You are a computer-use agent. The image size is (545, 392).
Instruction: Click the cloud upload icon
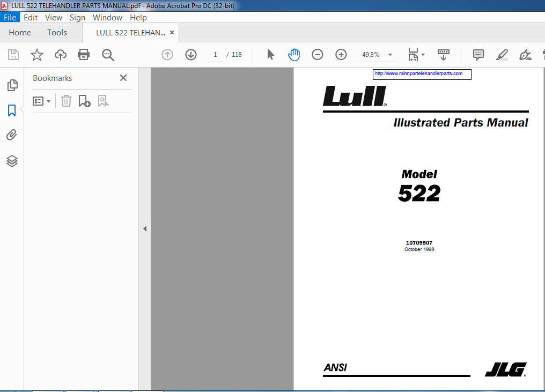[x=61, y=55]
